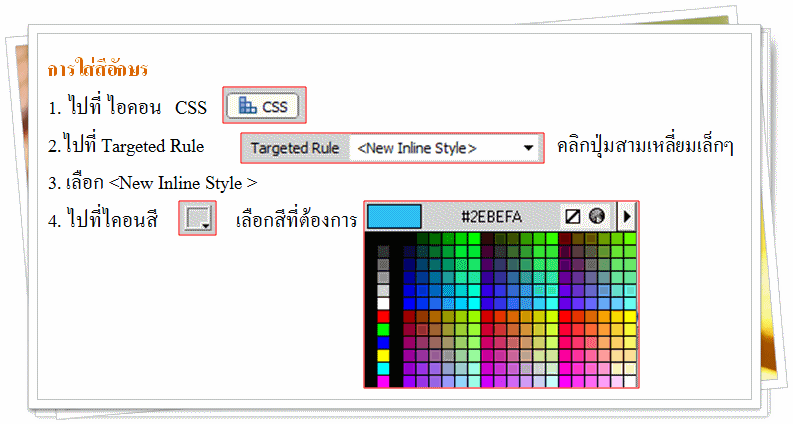Click the #2EBEFA hex value in the picker

point(491,217)
